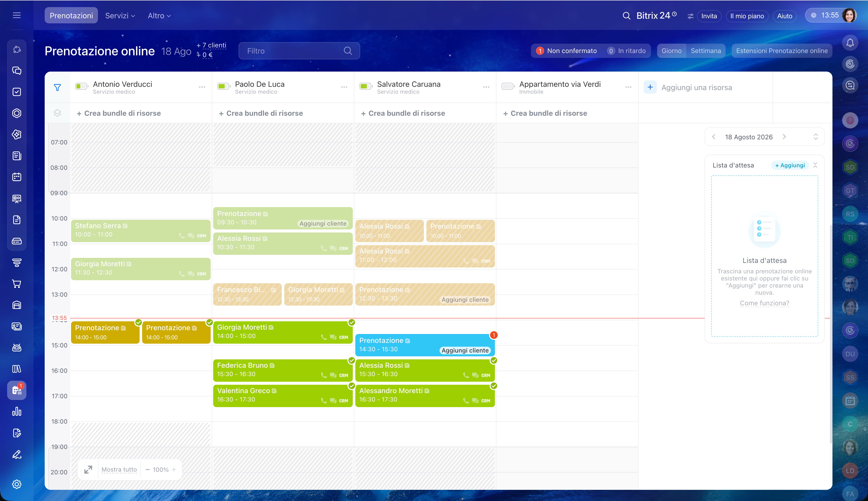Image resolution: width=868 pixels, height=501 pixels.
Task: Collapse the Lista d'attesa panel
Action: click(815, 165)
